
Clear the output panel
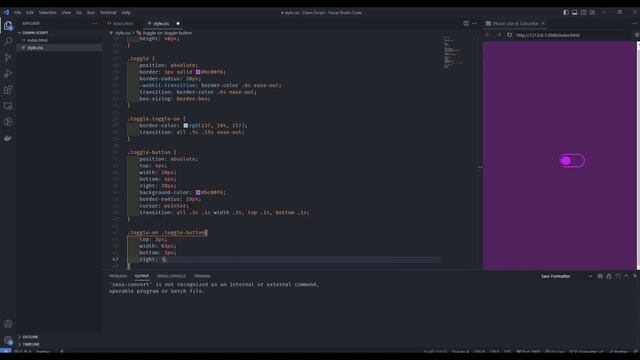click(x=600, y=276)
